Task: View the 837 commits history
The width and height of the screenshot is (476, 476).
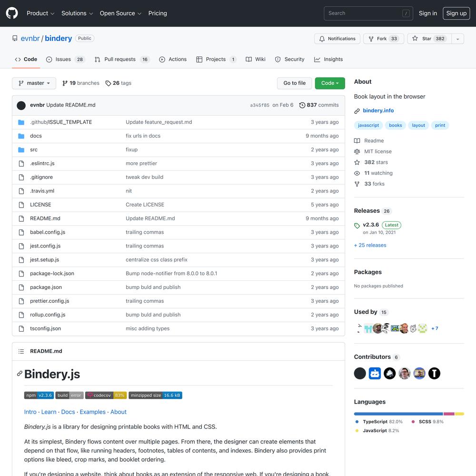Action: (319, 105)
